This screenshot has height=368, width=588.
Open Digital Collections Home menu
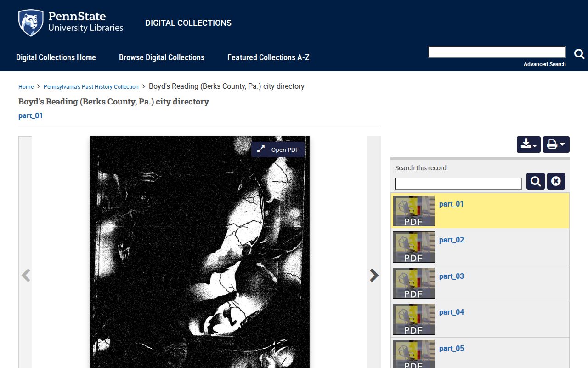tap(56, 57)
